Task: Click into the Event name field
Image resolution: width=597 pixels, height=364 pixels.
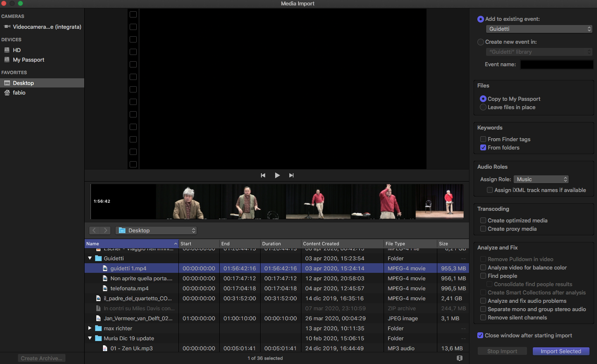Action: click(x=557, y=65)
